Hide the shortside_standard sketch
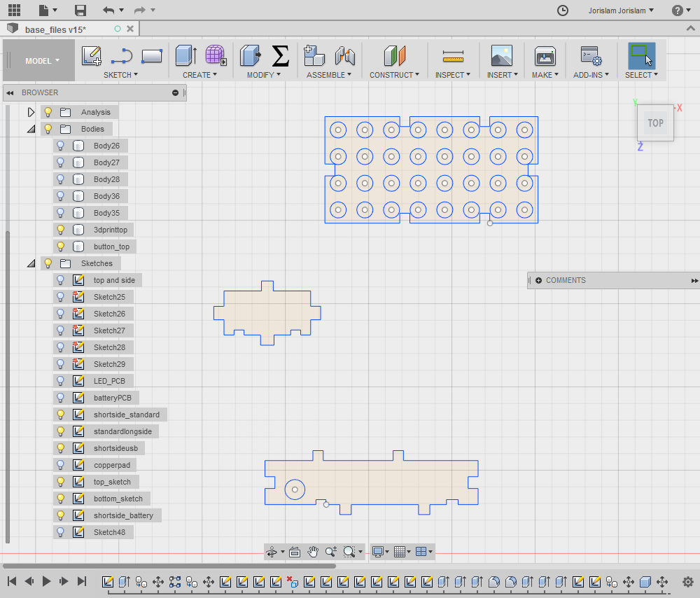This screenshot has height=598, width=700. pyautogui.click(x=61, y=415)
